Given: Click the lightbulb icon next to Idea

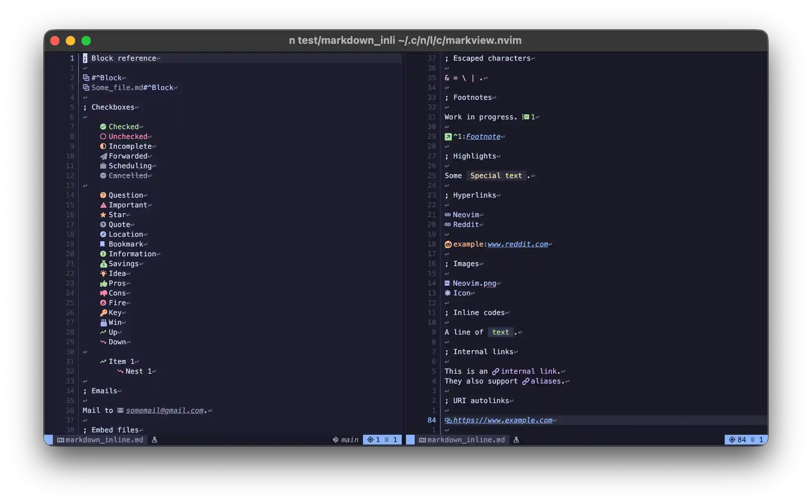Looking at the screenshot, I should pos(103,274).
